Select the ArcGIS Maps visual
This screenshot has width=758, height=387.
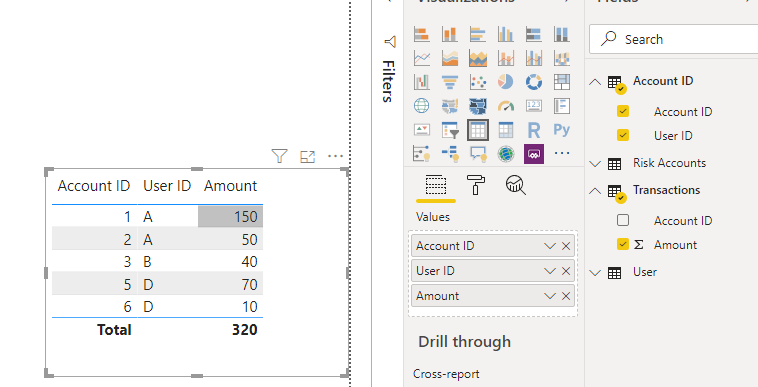click(506, 154)
